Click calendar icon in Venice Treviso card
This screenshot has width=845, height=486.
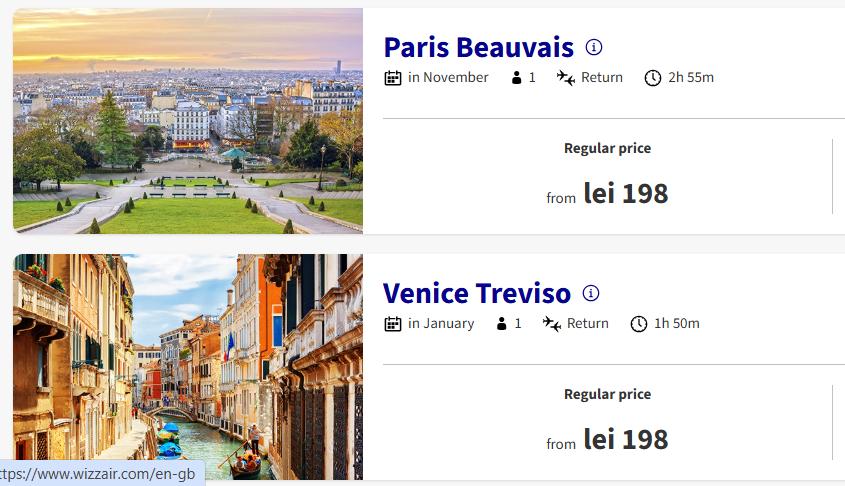coord(393,324)
